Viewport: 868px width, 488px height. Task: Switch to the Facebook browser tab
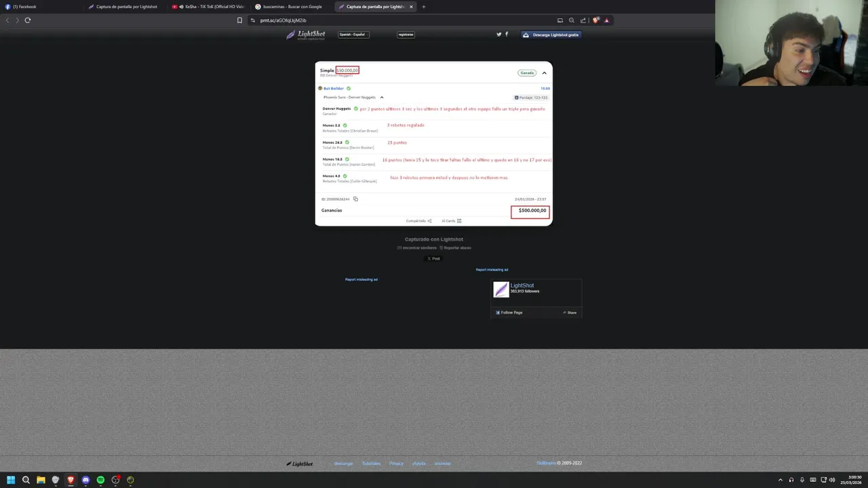click(x=41, y=7)
